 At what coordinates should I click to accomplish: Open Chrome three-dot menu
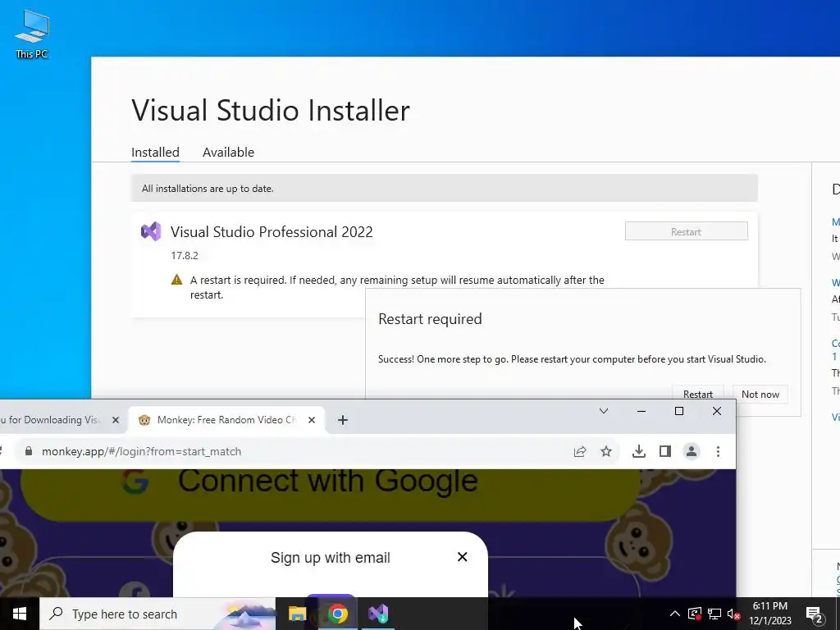[x=718, y=452]
